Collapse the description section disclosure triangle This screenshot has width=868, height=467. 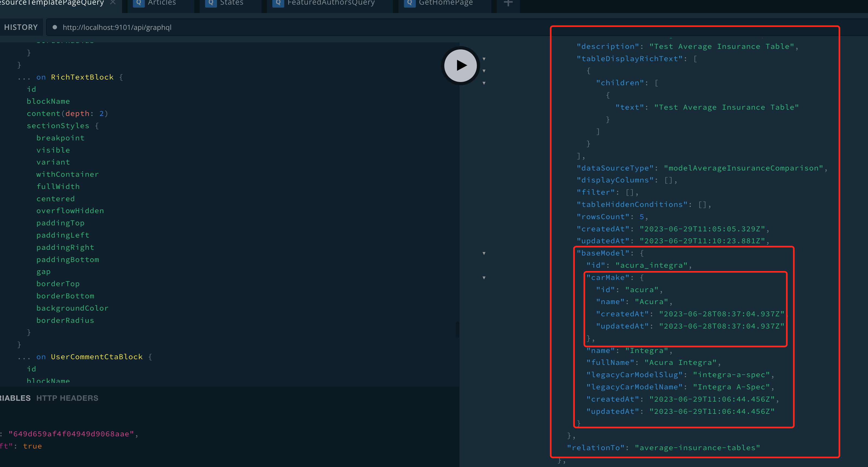tap(484, 59)
